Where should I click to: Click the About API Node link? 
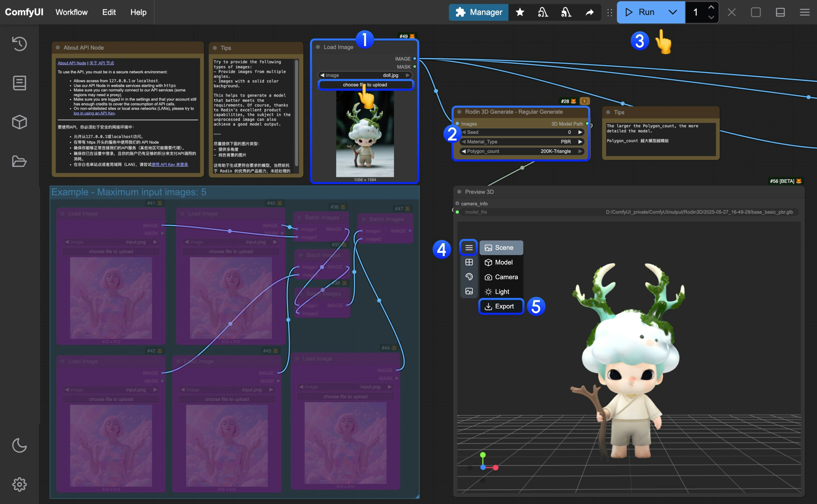tap(72, 63)
